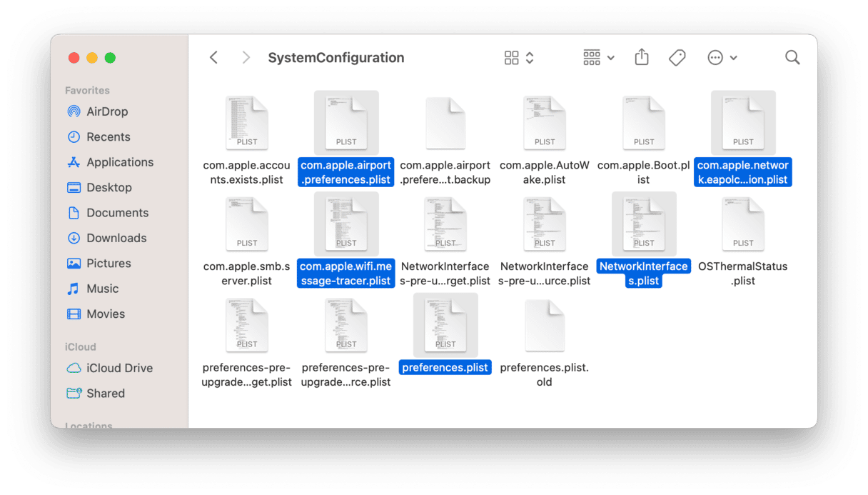Click the com.apple.AutoWake.plist filename label
This screenshot has width=868, height=495.
click(545, 172)
